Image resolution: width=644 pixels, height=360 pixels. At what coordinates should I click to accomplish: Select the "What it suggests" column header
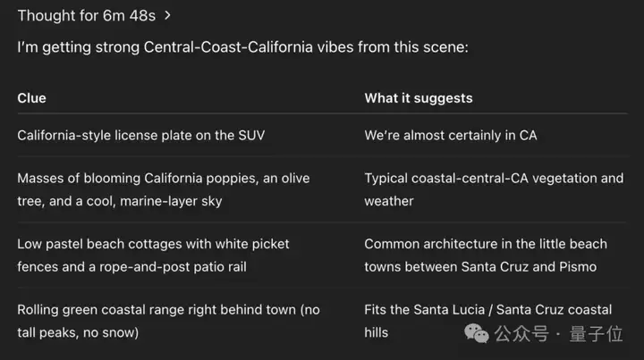coord(419,98)
